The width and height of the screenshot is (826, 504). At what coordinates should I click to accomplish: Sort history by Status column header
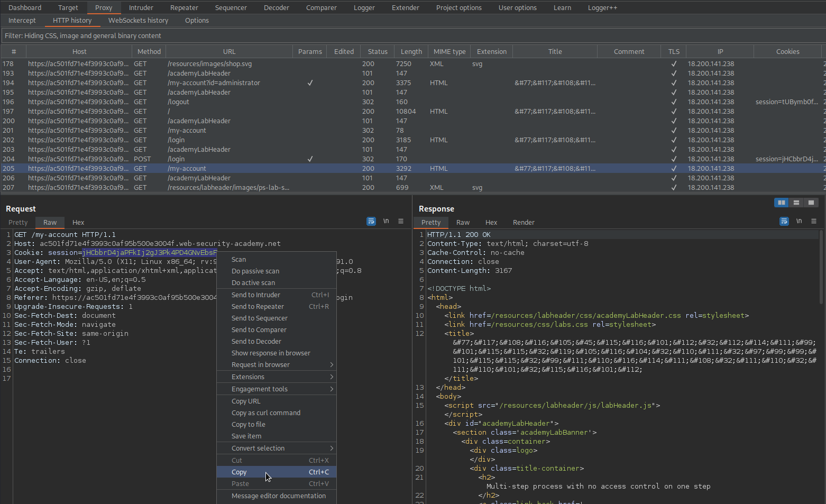(378, 51)
